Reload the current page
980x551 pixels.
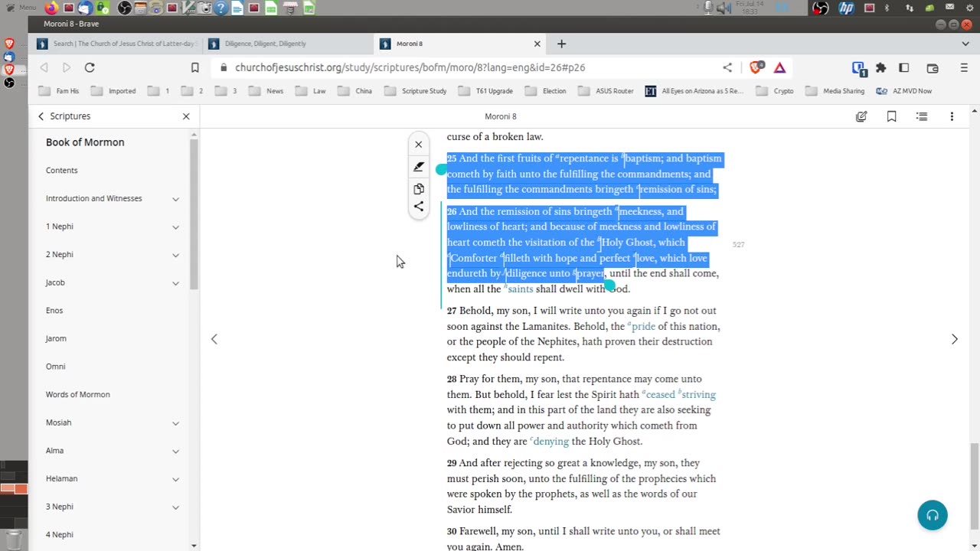click(x=90, y=67)
